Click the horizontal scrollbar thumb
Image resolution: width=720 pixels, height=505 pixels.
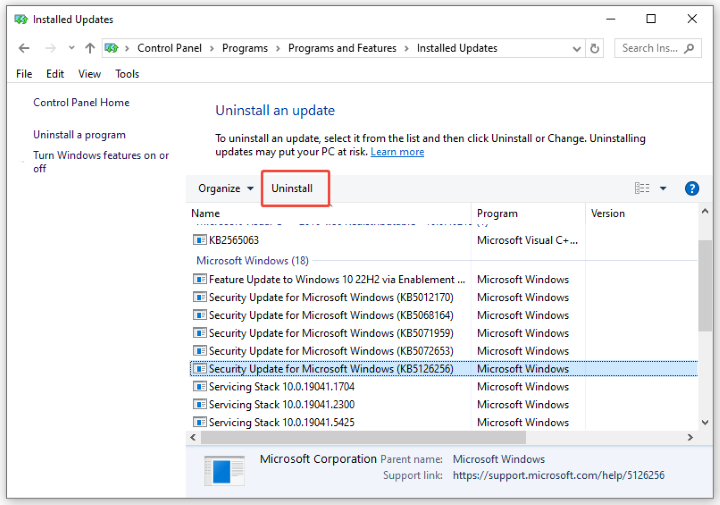[363, 438]
